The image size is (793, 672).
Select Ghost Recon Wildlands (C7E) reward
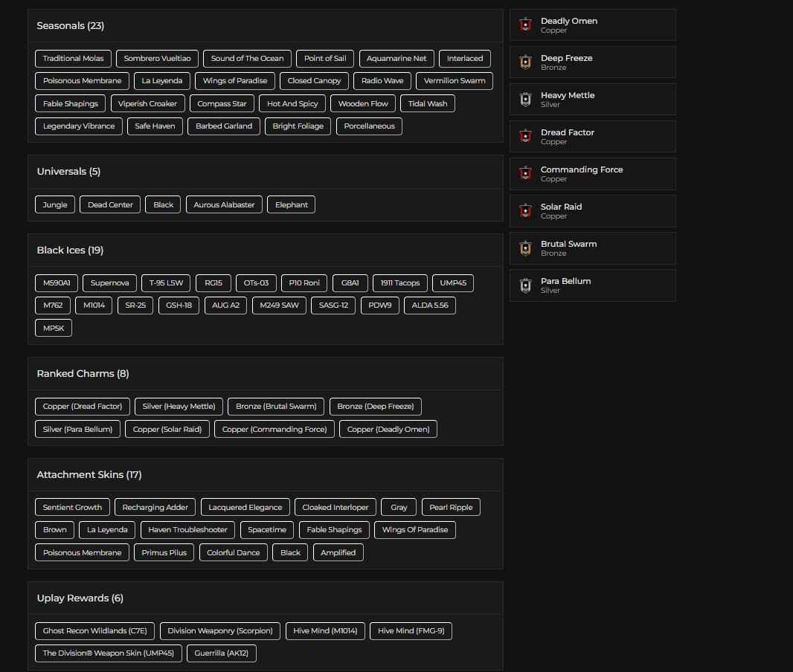pos(94,631)
